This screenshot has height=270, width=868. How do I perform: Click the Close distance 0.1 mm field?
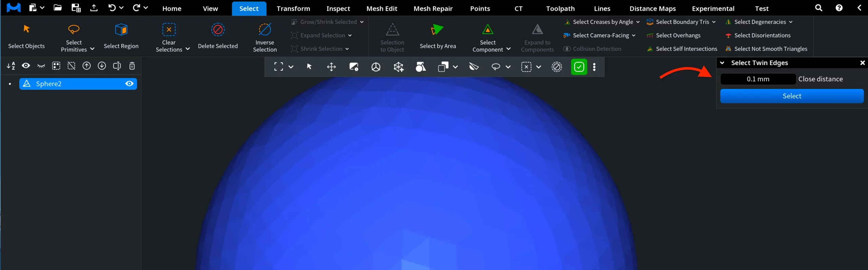pyautogui.click(x=758, y=79)
